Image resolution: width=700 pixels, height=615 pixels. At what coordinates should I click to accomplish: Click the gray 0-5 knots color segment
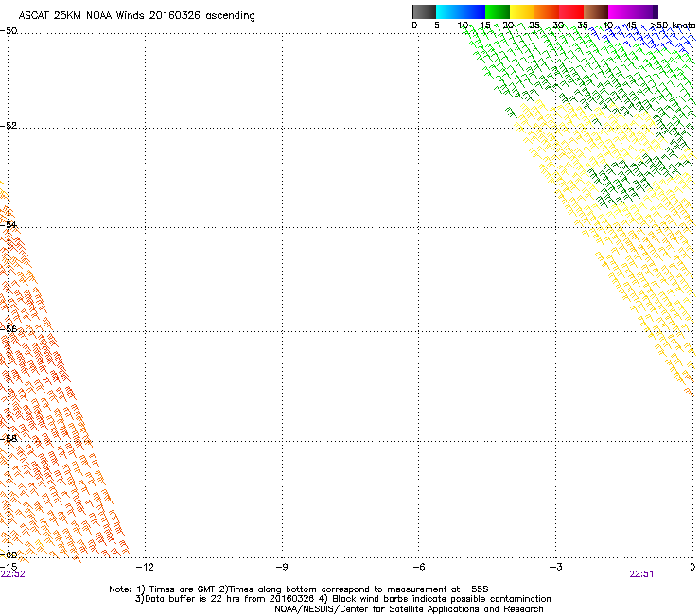point(424,11)
